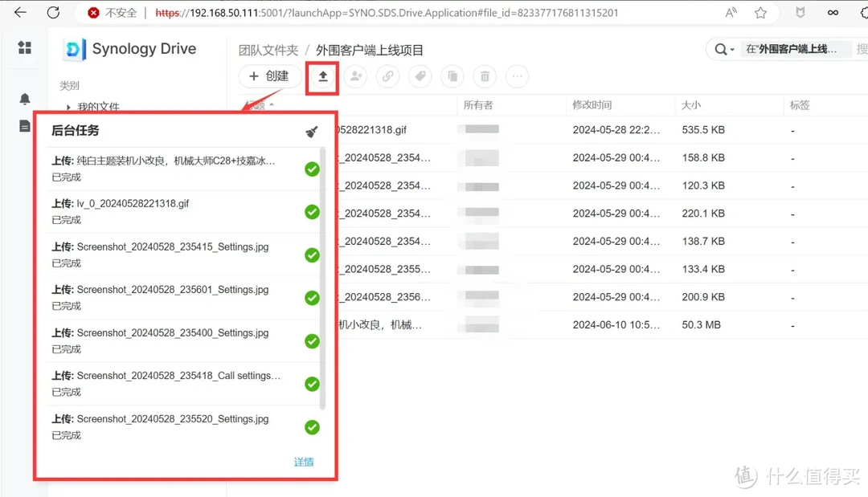Open the delete trash icon

(484, 76)
